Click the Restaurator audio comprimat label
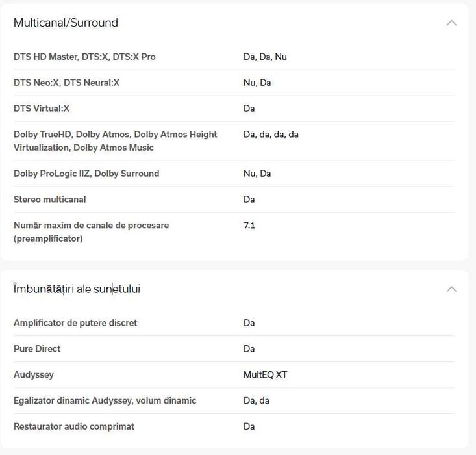This screenshot has height=455, width=476. tap(74, 427)
